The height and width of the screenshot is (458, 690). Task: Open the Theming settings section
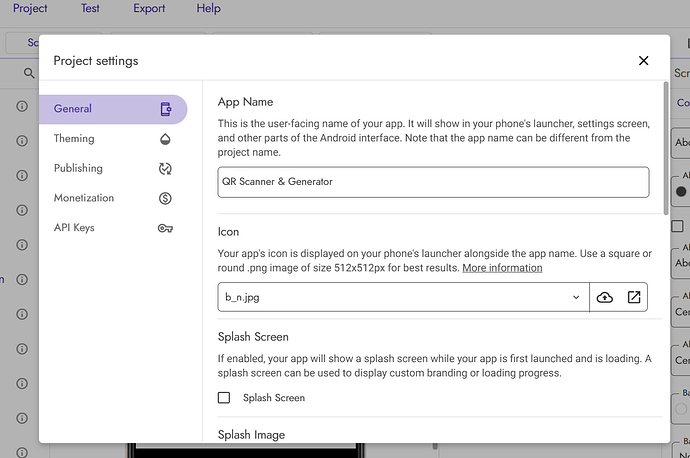click(x=113, y=139)
